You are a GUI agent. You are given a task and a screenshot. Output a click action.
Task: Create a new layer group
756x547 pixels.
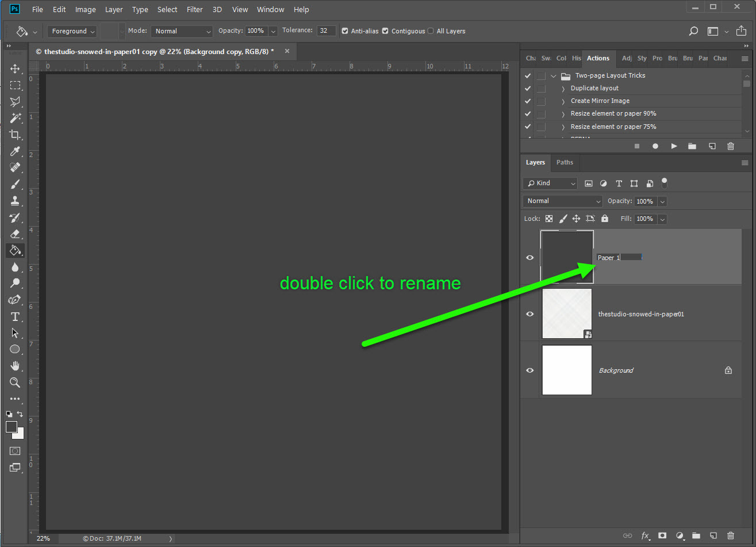[x=696, y=535]
